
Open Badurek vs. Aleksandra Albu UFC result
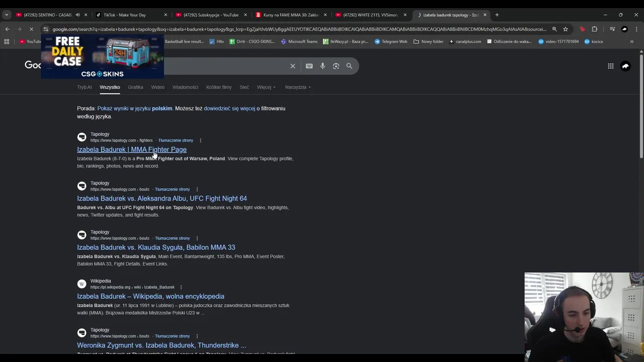pos(162,199)
